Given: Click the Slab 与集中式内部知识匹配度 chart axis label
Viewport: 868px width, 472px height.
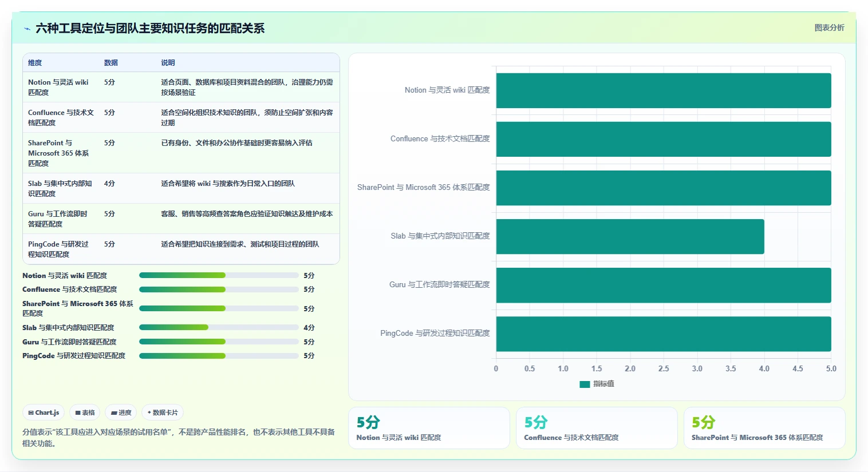Looking at the screenshot, I should [x=440, y=236].
